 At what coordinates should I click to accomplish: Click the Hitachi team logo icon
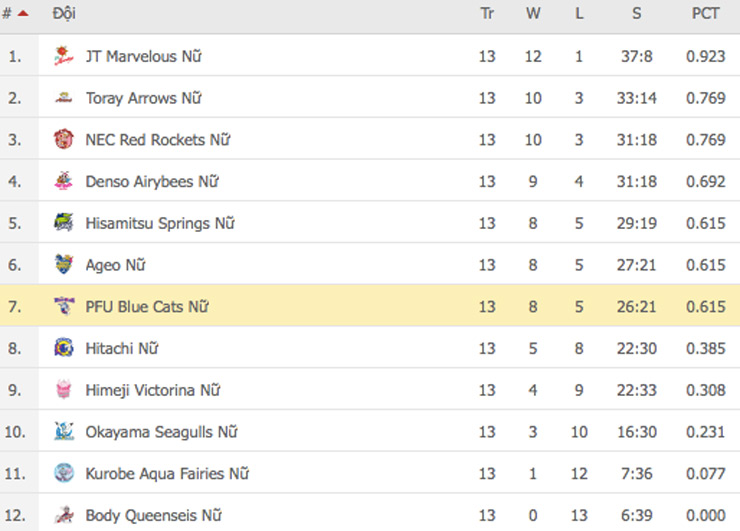(x=64, y=349)
